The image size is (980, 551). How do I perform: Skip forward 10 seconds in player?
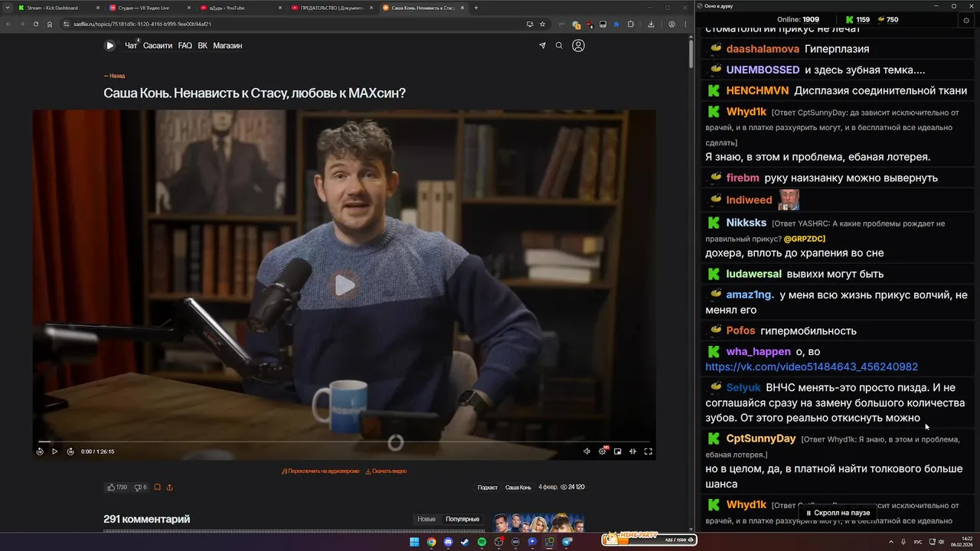[x=70, y=452]
